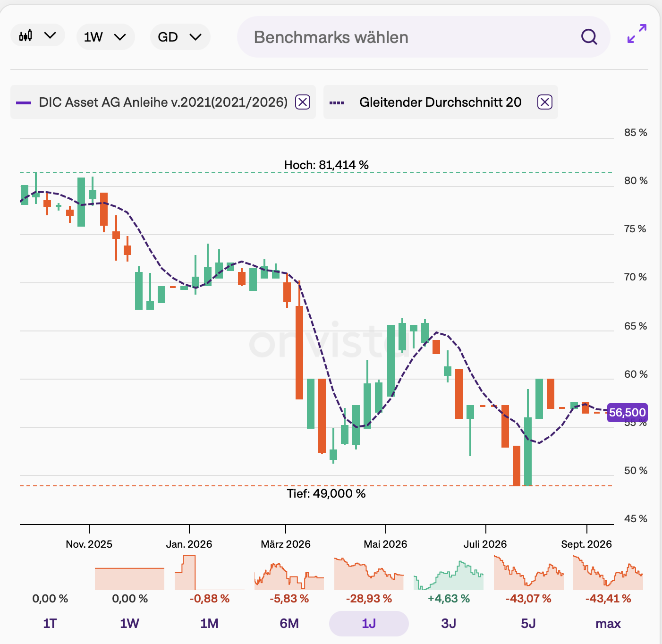Expand the 1W interval dropdown
This screenshot has height=644, width=662.
coord(105,37)
